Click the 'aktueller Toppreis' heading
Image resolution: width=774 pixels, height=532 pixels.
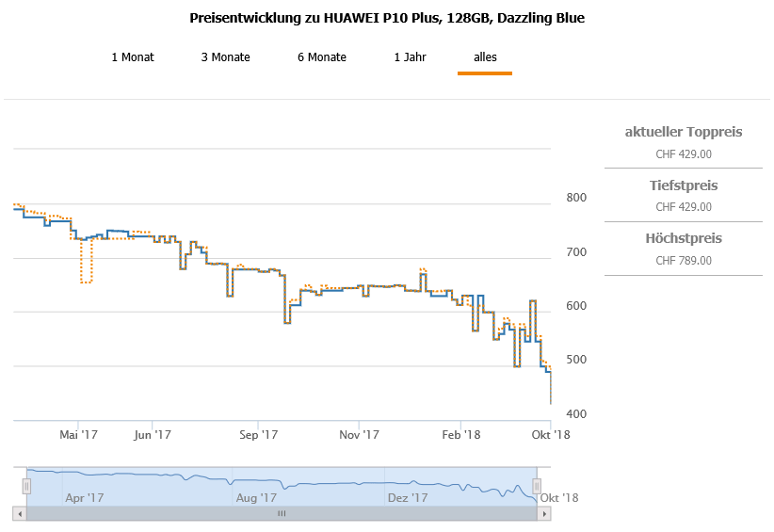[683, 132]
